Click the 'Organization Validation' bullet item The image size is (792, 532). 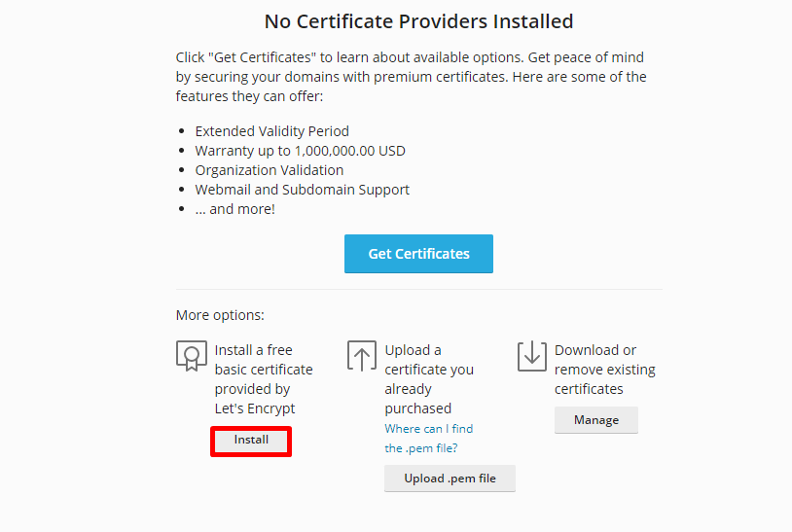coord(269,170)
